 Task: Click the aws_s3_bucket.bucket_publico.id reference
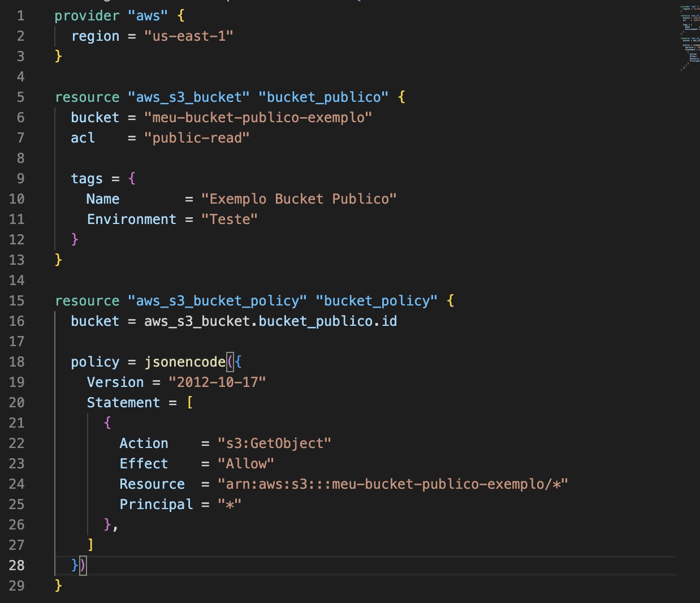point(271,322)
